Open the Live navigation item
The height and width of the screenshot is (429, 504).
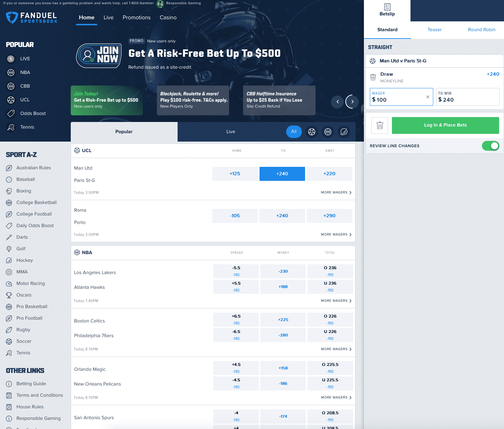tap(109, 18)
